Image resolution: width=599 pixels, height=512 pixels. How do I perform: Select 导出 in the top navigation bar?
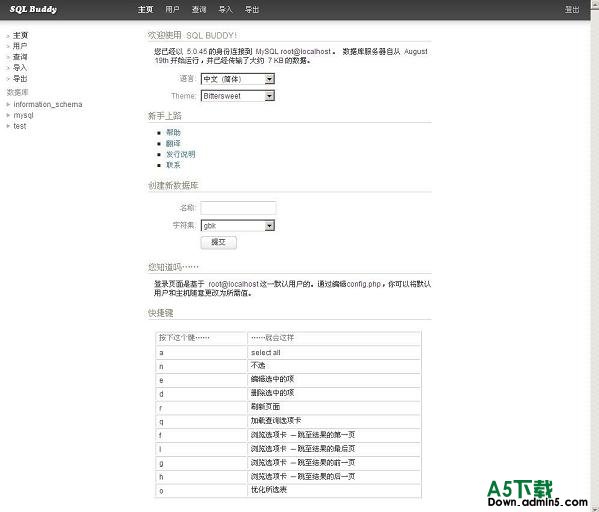pyautogui.click(x=252, y=10)
